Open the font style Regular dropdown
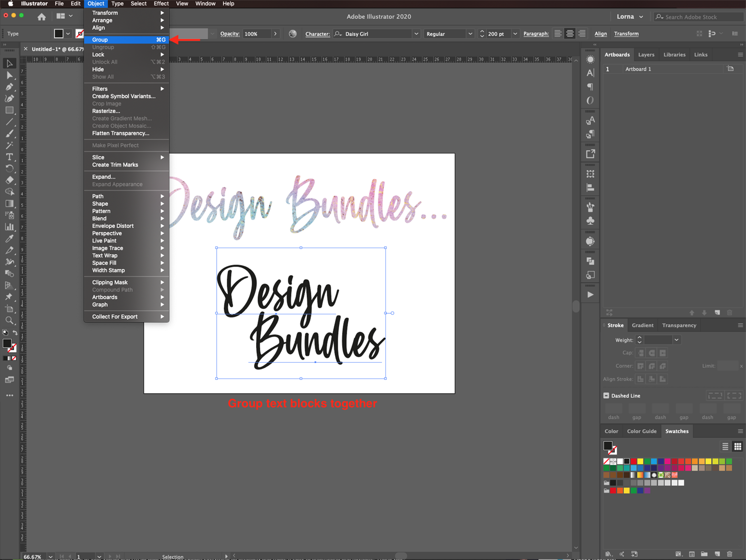This screenshot has width=746, height=560. 470,34
